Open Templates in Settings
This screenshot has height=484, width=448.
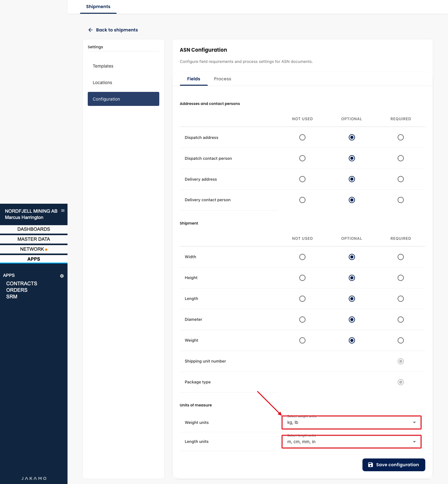[124, 66]
